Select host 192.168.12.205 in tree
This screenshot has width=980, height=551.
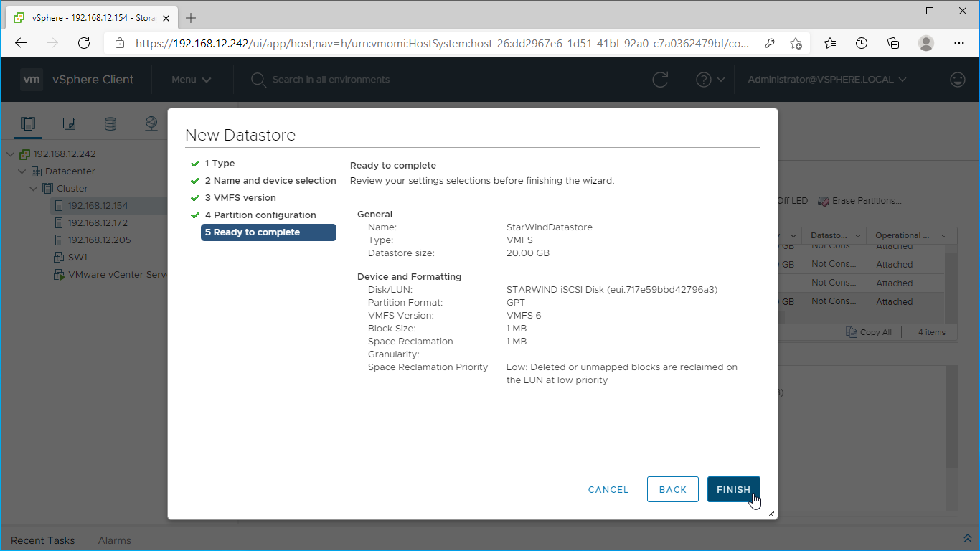coord(99,240)
